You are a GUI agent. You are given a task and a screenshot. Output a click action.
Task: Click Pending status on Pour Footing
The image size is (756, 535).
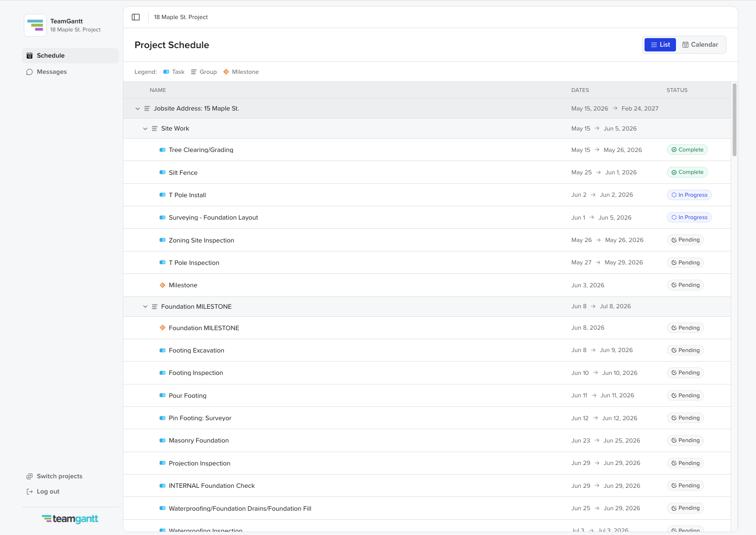685,395
